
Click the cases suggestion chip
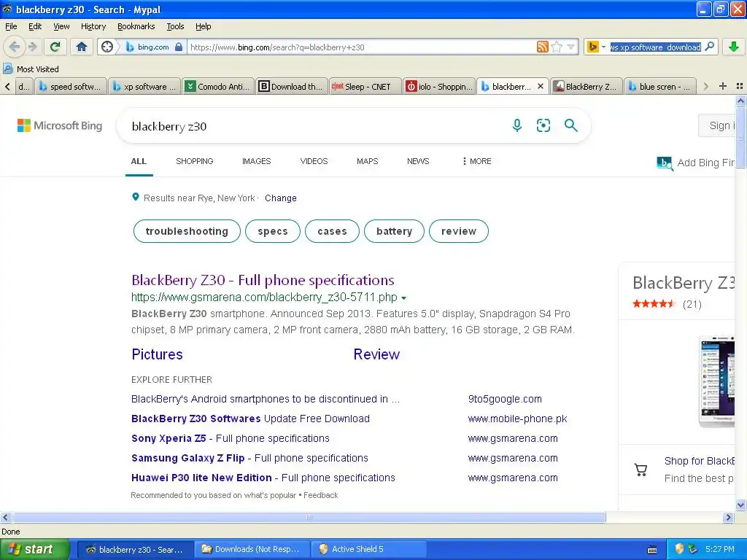coord(332,231)
